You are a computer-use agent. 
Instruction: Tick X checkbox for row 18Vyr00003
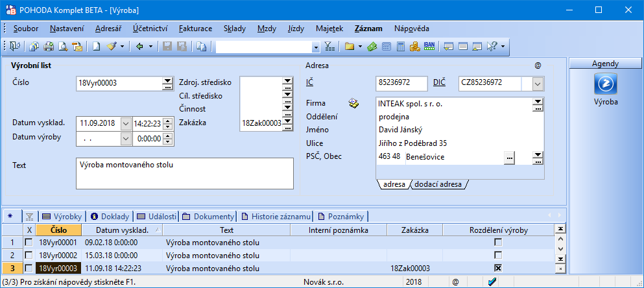pyautogui.click(x=29, y=269)
